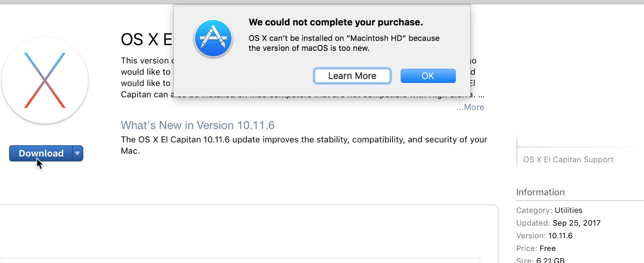The image size is (644, 263).
Task: Expand the truncated description via ...More
Action: click(x=470, y=107)
